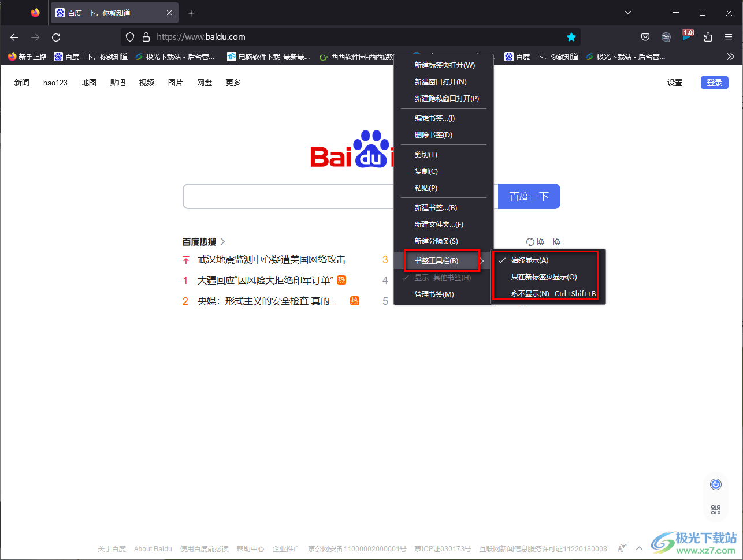Open the Pocket save icon
The image size is (743, 560).
645,37
